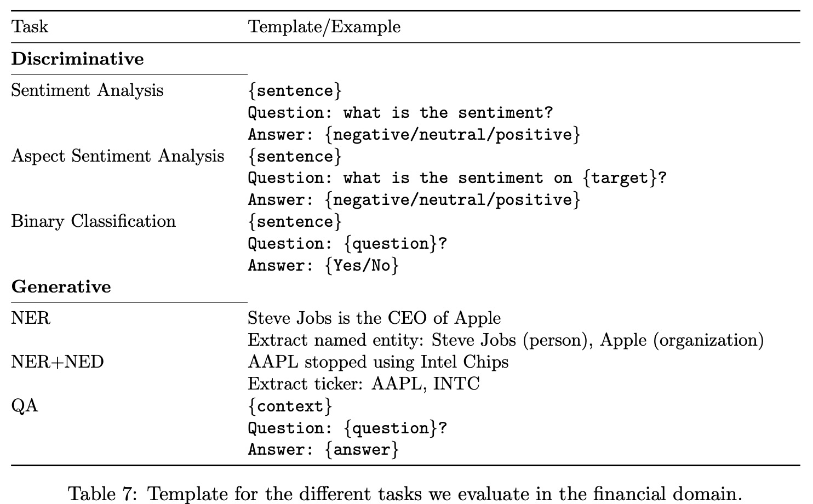Click the "Sentiment Analysis" row label
813x504 pixels.
tap(87, 90)
